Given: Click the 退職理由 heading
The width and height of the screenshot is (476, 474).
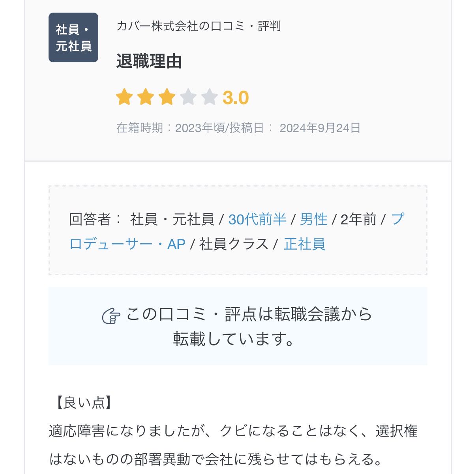Looking at the screenshot, I should pos(149,62).
